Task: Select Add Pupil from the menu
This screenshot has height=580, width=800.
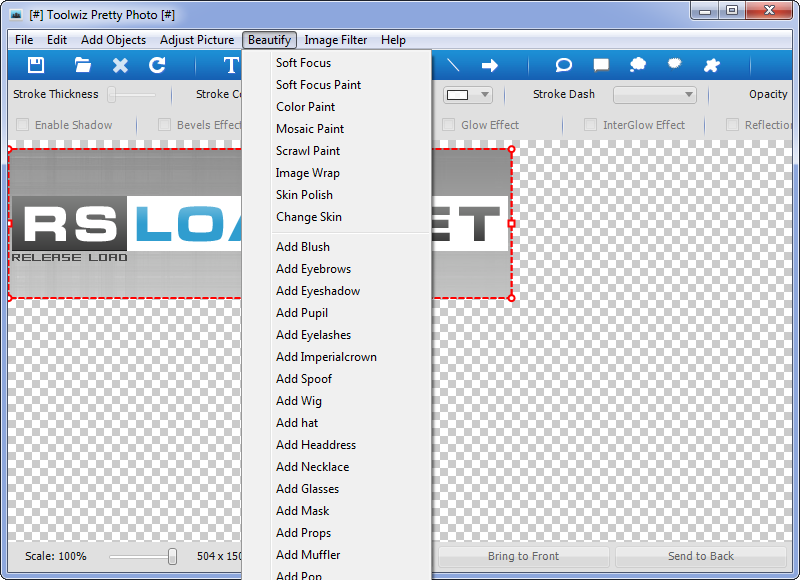Action: [x=337, y=313]
